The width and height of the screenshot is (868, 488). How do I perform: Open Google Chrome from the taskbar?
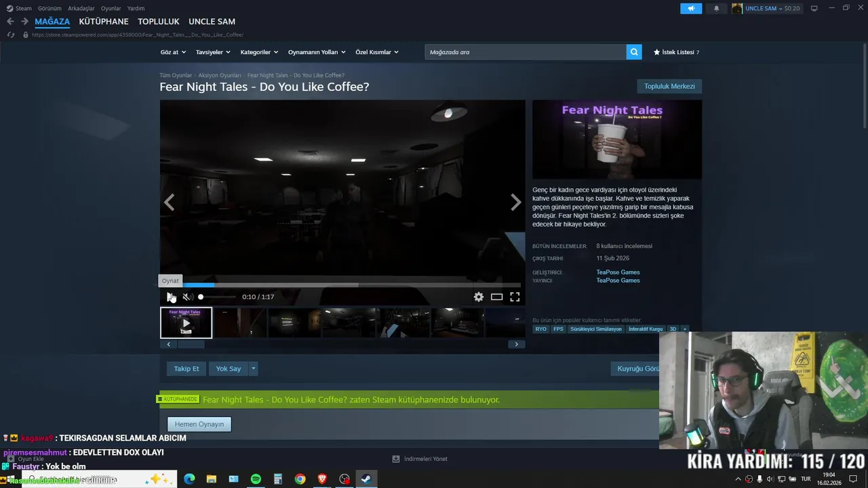point(300,479)
